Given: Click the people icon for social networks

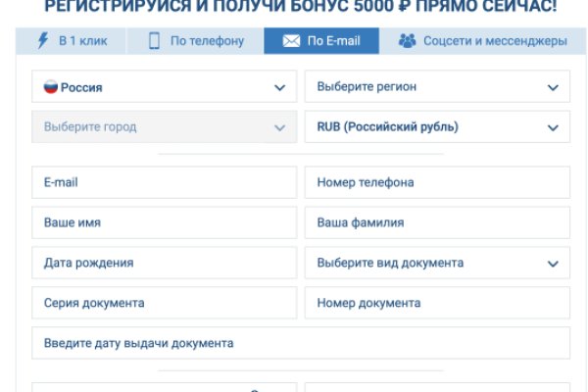Looking at the screenshot, I should [x=407, y=41].
